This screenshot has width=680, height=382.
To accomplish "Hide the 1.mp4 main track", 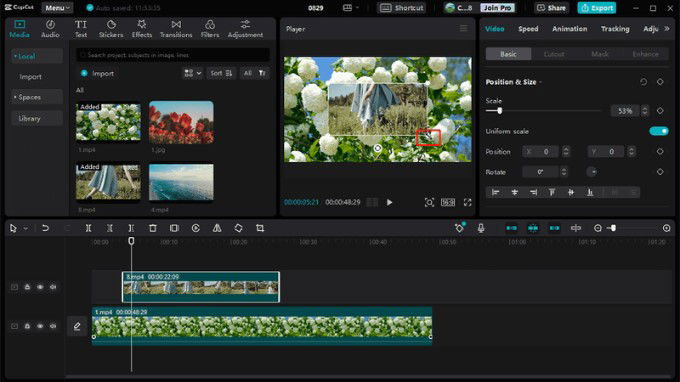I will [40, 326].
